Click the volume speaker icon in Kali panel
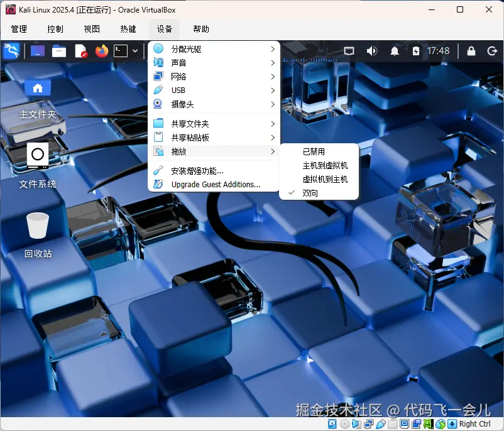 point(372,51)
